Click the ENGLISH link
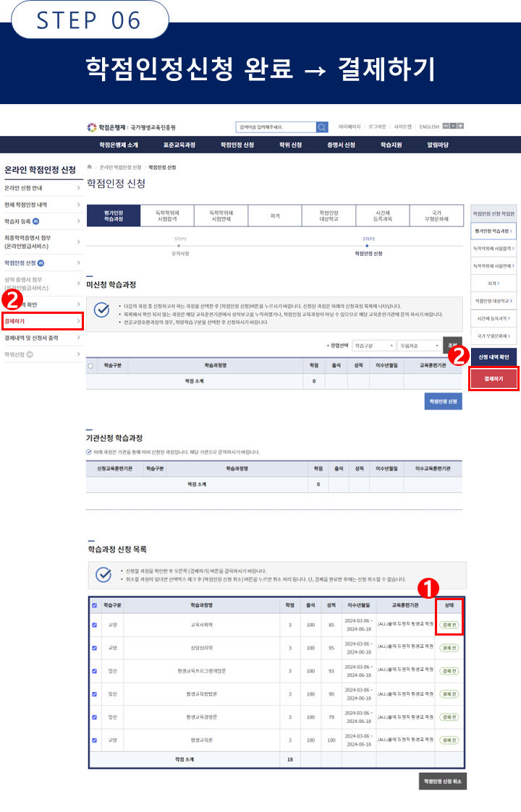The width and height of the screenshot is (521, 812). tap(429, 127)
